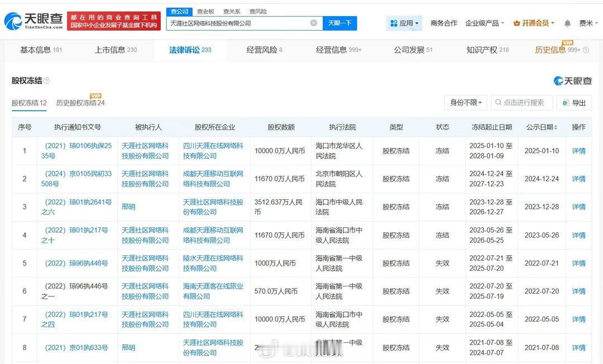Select the 股权冻结 12 sub-tab
Screen dimensions: 603x364
29,103
